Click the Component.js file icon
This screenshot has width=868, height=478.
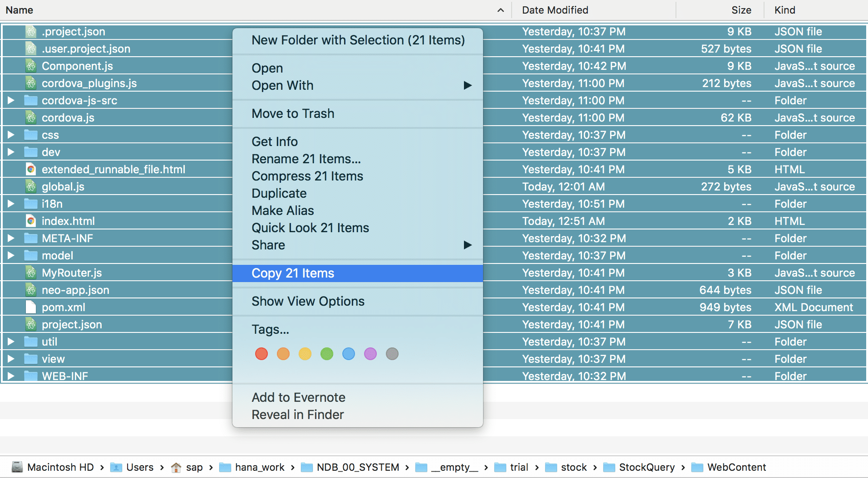(x=31, y=66)
